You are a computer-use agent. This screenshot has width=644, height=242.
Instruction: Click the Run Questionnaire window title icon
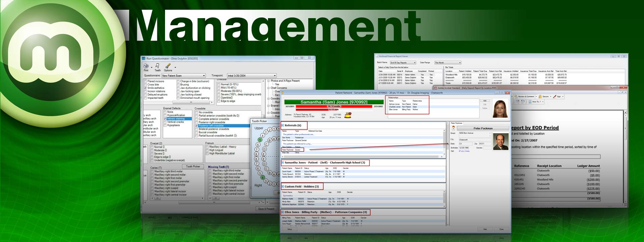[144, 58]
